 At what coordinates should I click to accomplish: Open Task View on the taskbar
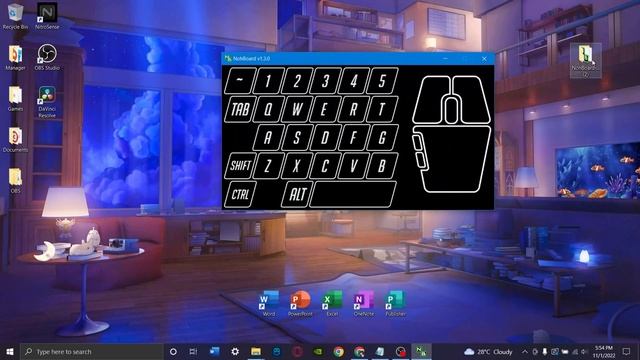click(193, 351)
